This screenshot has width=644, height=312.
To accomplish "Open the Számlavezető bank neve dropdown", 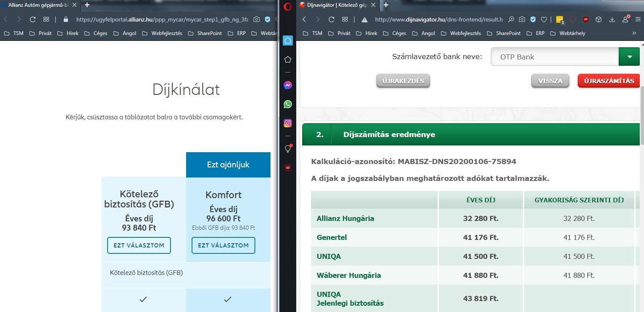I will pos(565,56).
